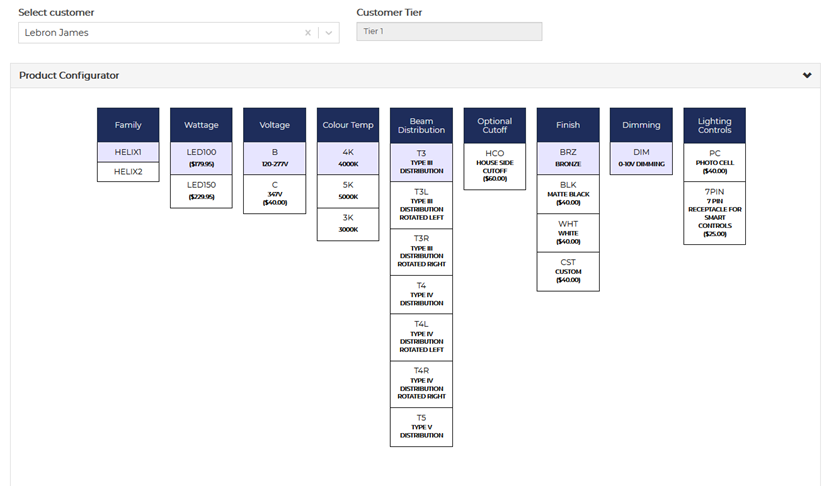Select the CST custom finish
The width and height of the screenshot is (829, 486).
567,270
